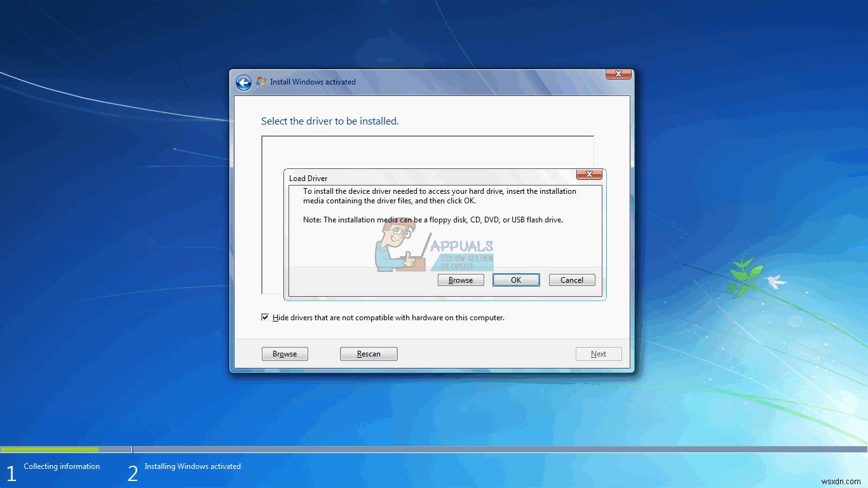This screenshot has width=868, height=488.
Task: Click the step 1 numbered indicator
Action: (10, 473)
